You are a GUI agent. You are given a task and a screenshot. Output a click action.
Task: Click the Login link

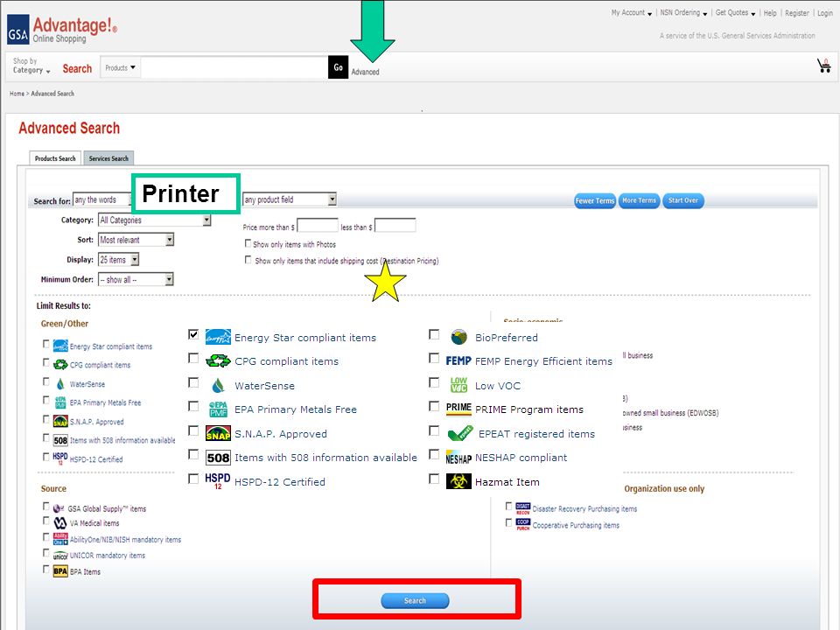click(824, 13)
